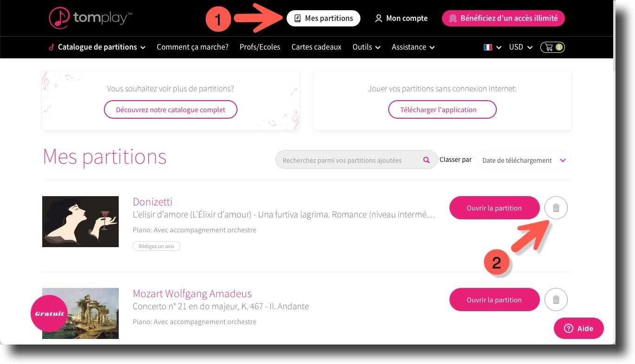Click L'elisir d'amore description text
Screen dimensions: 635x364
[x=284, y=215]
